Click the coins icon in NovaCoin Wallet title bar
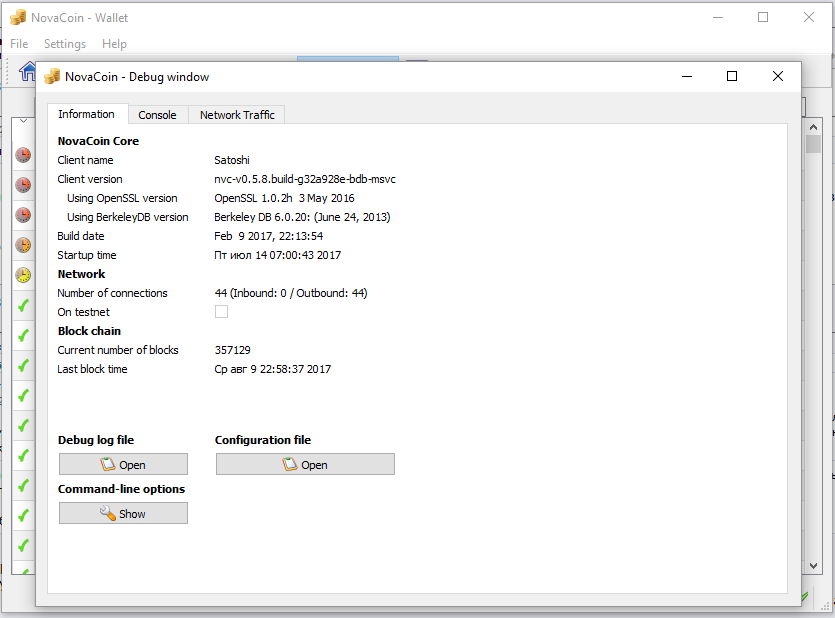Image resolution: width=835 pixels, height=618 pixels. [x=18, y=18]
